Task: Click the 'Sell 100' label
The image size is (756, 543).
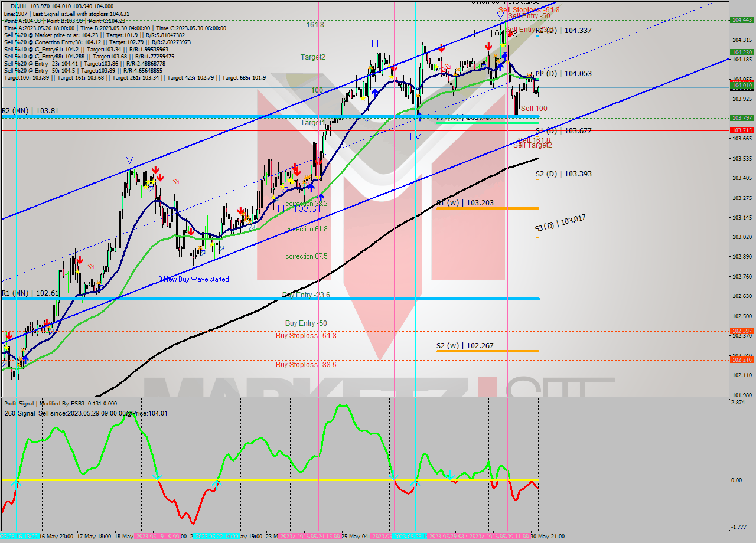Action: (534, 109)
